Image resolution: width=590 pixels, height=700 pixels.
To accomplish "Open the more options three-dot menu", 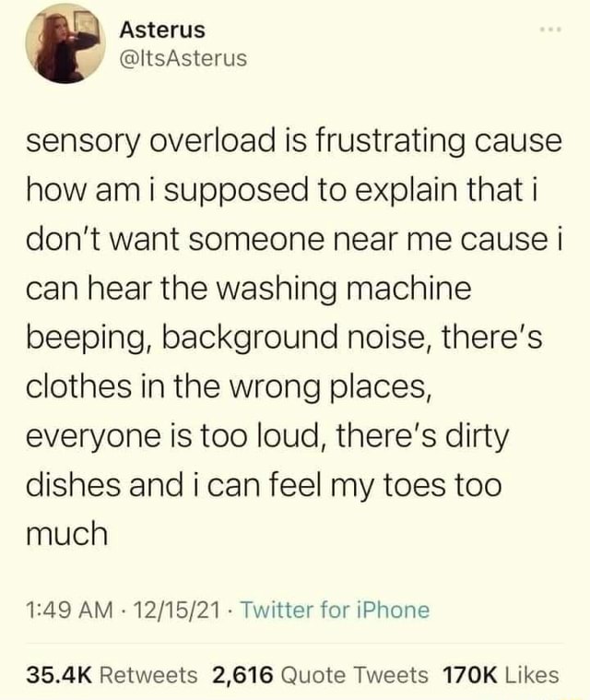I will point(549,31).
